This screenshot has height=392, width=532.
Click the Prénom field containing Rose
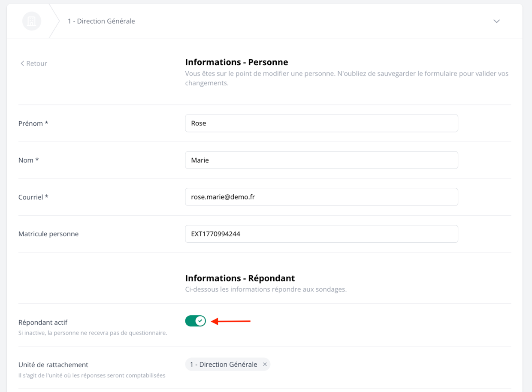[x=321, y=123]
